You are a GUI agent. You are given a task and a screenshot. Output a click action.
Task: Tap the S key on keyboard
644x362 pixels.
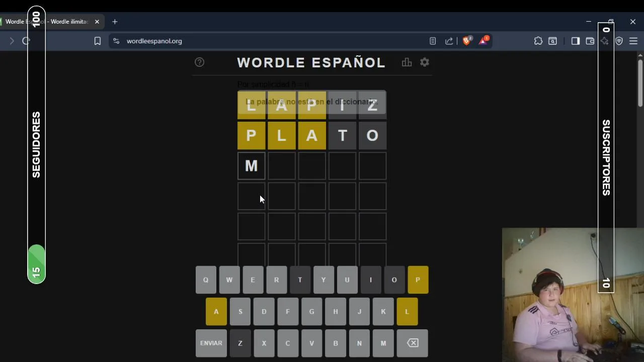point(240,312)
